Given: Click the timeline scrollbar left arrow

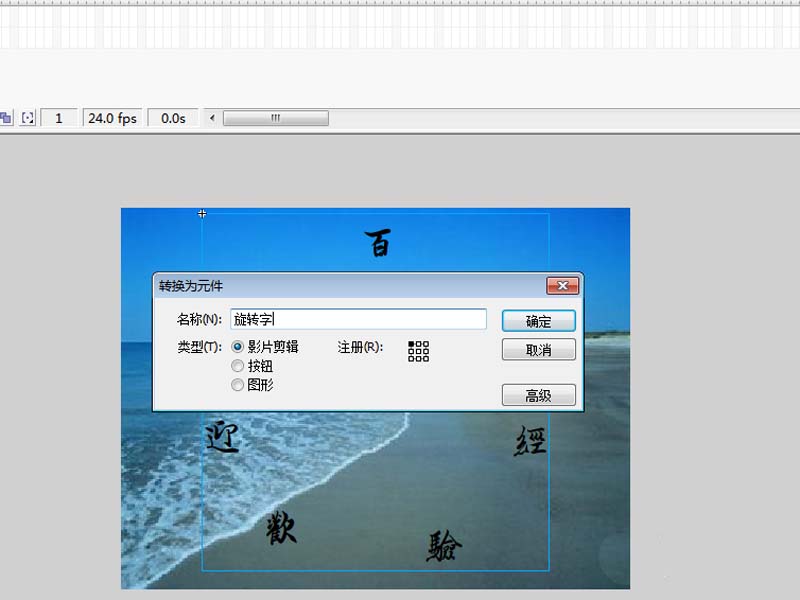Looking at the screenshot, I should pyautogui.click(x=212, y=118).
